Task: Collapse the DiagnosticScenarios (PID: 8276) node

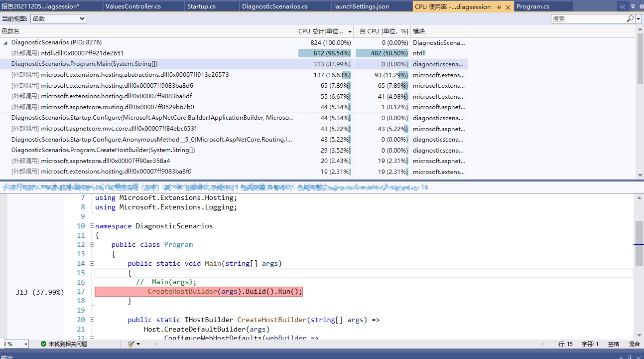Action: pos(5,42)
